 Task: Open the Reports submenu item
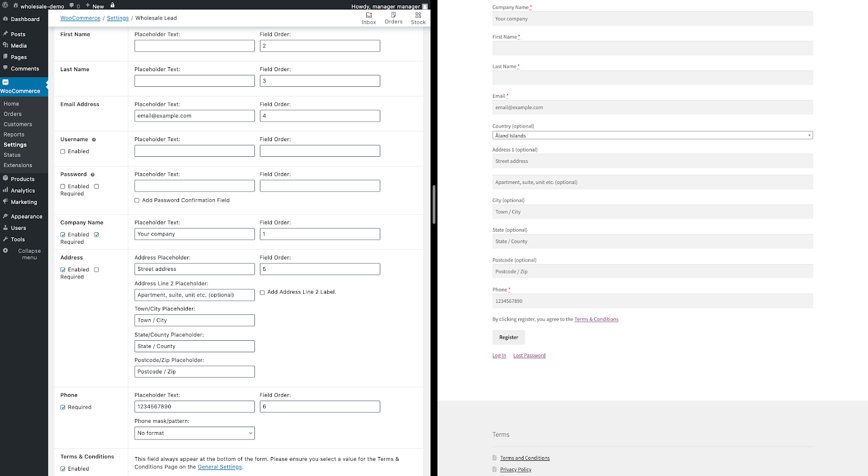pyautogui.click(x=14, y=135)
